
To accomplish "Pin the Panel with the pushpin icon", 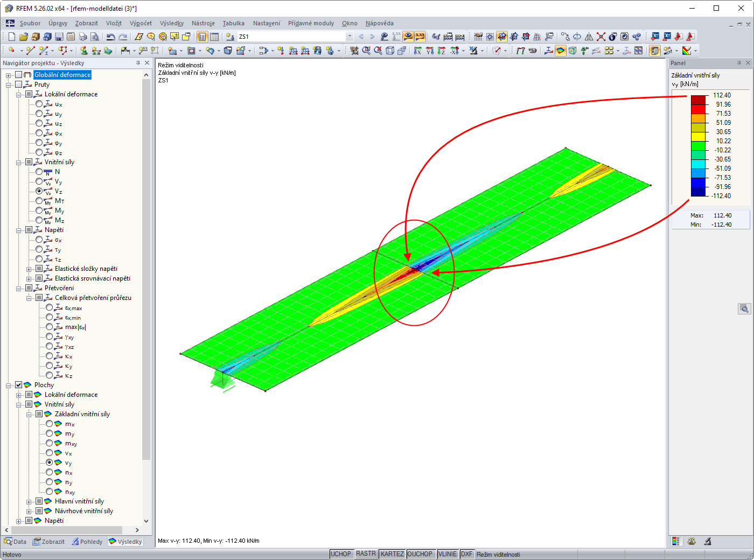I will coord(739,63).
